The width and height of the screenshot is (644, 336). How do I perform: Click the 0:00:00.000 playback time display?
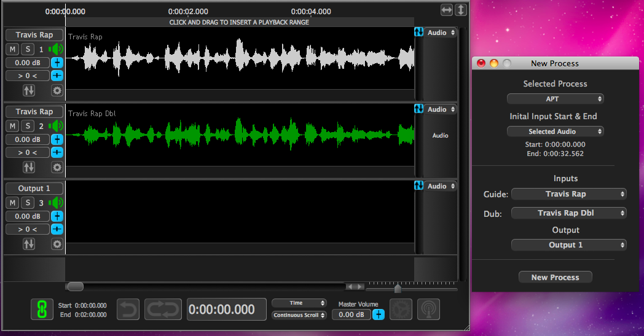[x=227, y=310]
